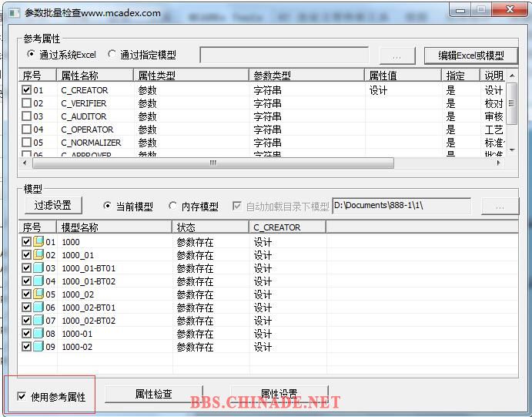Click part icon of model 1000_02-BT02

[38, 320]
